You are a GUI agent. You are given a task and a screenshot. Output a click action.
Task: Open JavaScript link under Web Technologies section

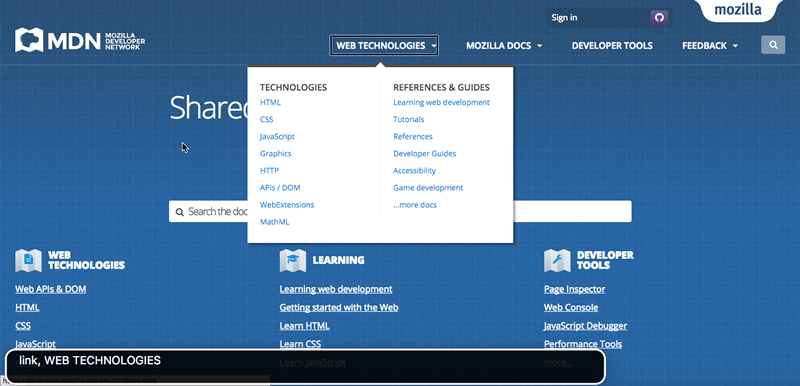coord(35,344)
